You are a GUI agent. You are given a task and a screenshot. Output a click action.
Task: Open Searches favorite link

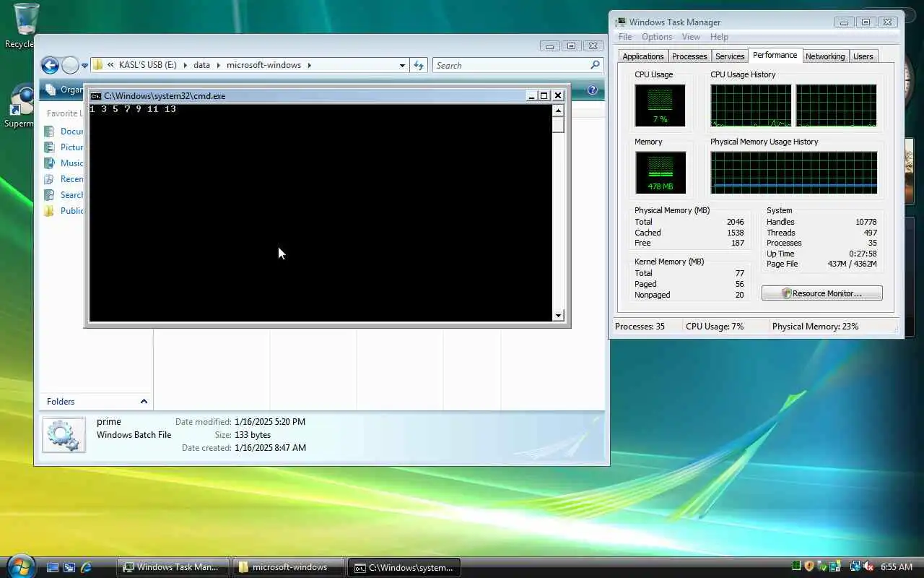coord(72,195)
